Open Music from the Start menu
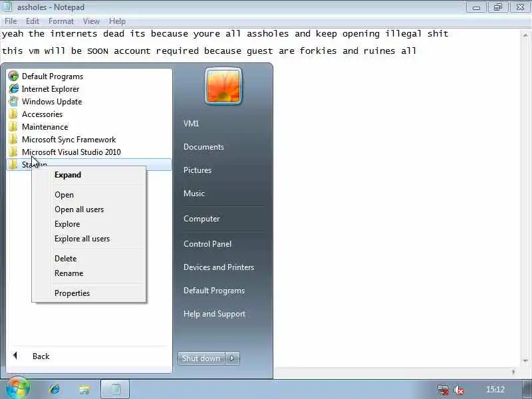 coord(194,194)
